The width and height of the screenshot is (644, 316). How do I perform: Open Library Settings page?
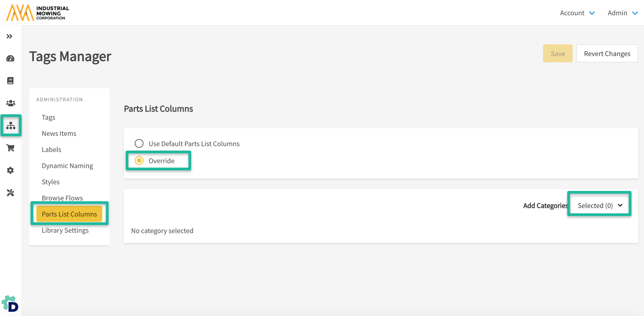[x=65, y=230]
